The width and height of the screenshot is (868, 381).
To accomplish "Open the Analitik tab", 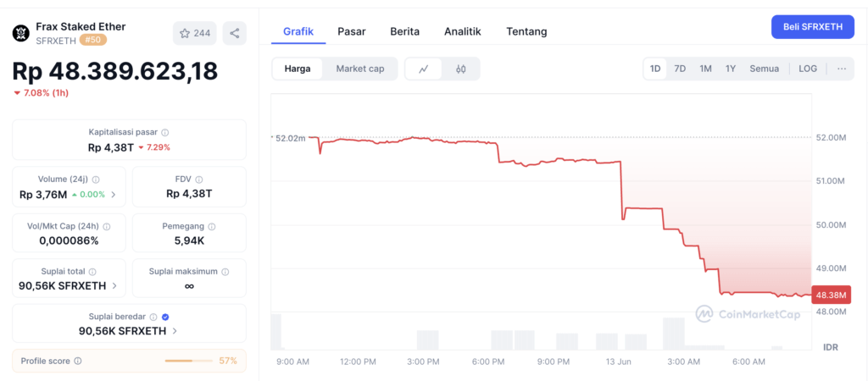I will click(463, 31).
